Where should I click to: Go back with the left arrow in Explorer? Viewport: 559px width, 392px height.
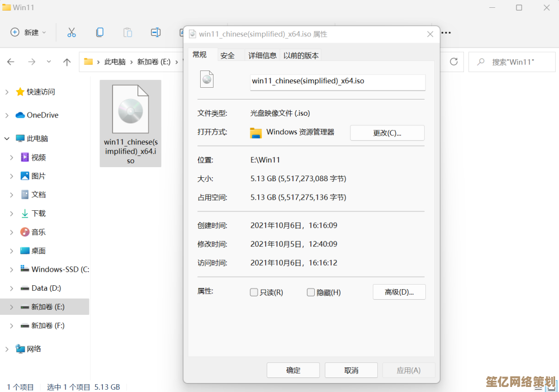11,62
